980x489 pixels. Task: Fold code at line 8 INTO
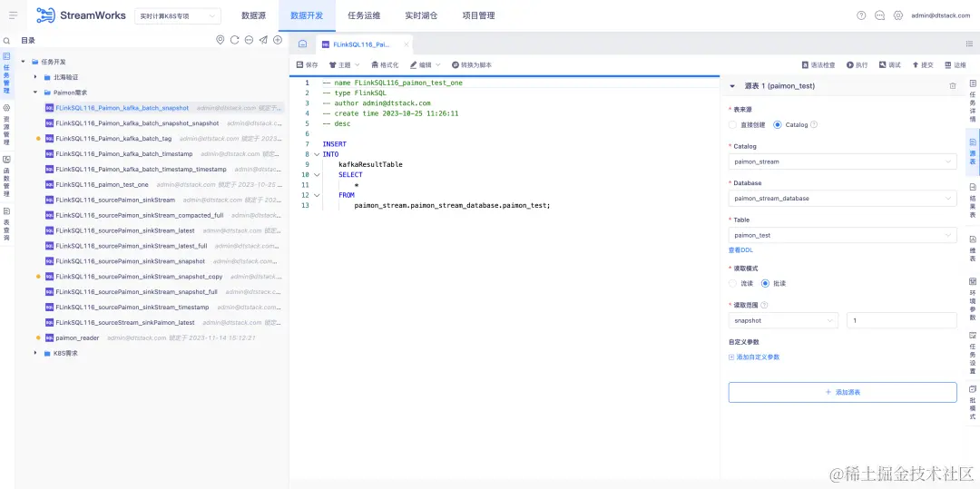[317, 154]
